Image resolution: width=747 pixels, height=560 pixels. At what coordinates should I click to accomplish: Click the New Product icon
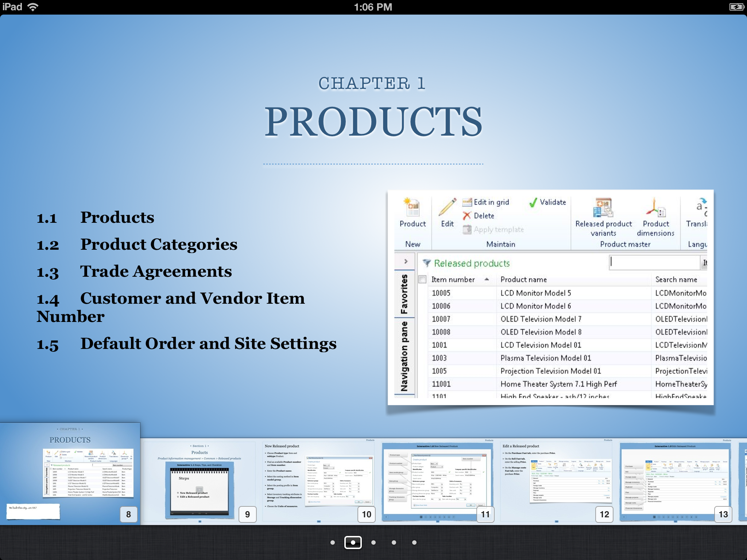pyautogui.click(x=413, y=207)
